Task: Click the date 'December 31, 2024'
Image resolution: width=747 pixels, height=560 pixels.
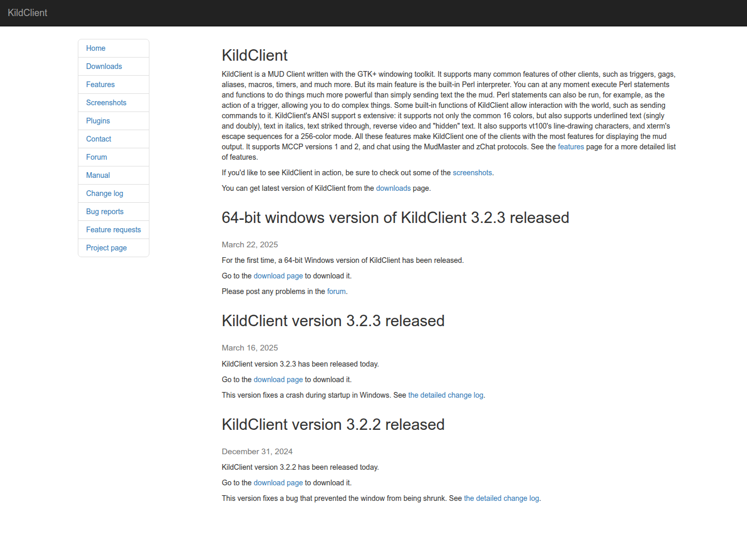Action: [257, 452]
